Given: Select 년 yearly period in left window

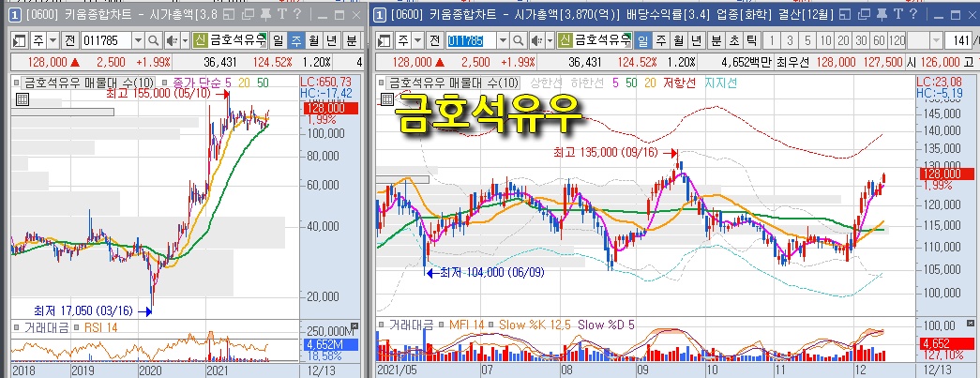Looking at the screenshot, I should pos(331,41).
